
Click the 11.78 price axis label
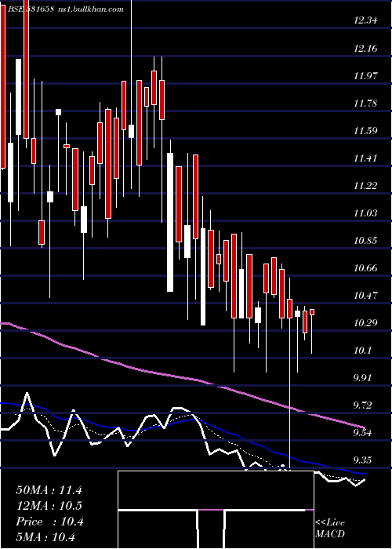coord(365,103)
